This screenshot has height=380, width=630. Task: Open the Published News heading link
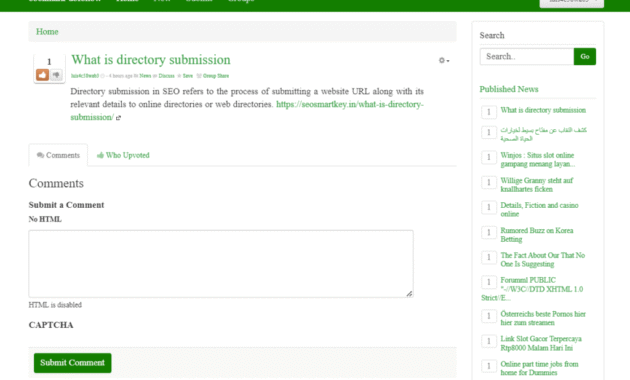click(509, 89)
